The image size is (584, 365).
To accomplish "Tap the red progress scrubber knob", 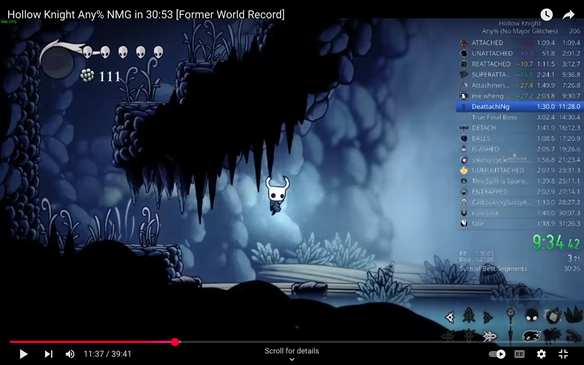I will coord(175,342).
